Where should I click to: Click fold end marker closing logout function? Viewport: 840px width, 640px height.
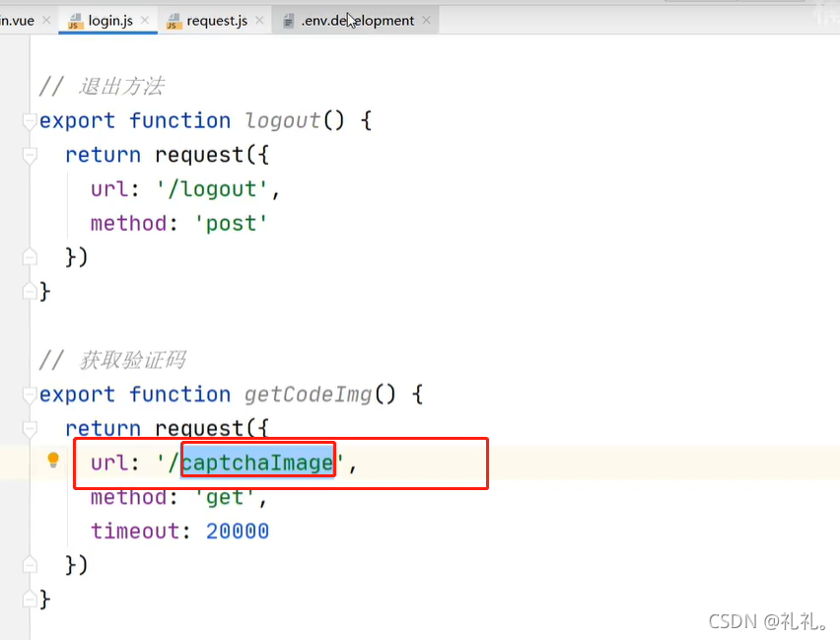click(x=30, y=292)
